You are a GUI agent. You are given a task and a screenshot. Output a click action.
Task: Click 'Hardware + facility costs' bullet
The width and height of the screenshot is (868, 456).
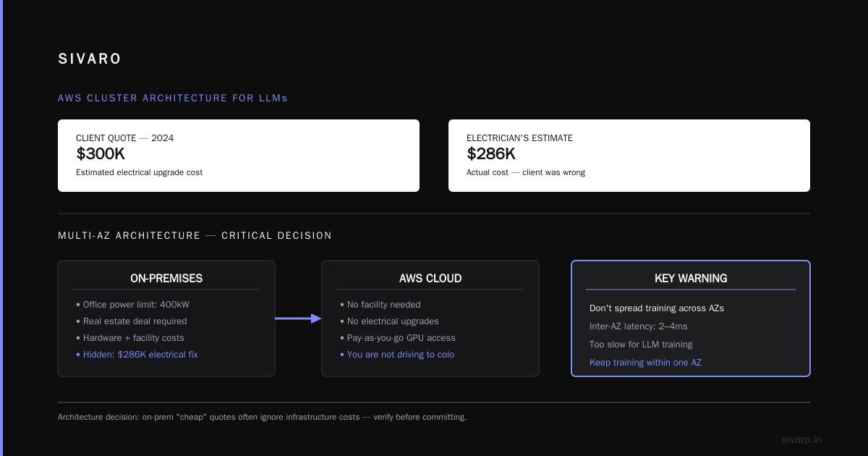(129, 338)
